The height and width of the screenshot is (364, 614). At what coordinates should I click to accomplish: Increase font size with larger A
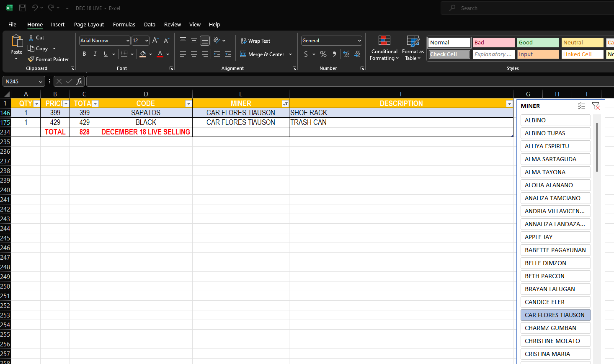pyautogui.click(x=155, y=41)
